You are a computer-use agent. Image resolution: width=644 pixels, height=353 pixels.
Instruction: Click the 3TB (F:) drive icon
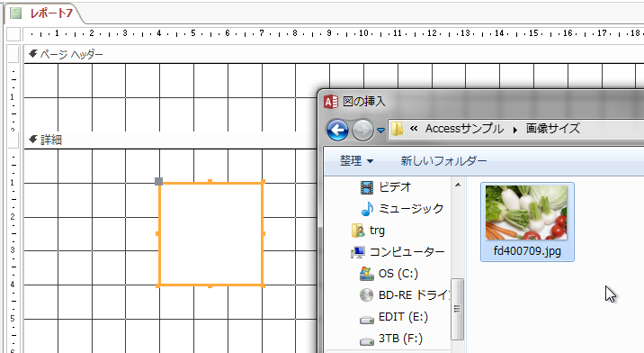366,340
